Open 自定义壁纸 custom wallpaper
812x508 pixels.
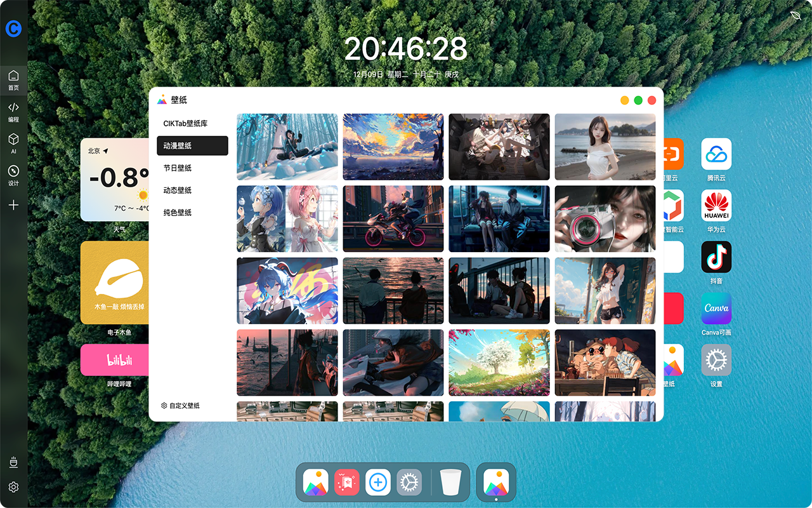tap(181, 405)
